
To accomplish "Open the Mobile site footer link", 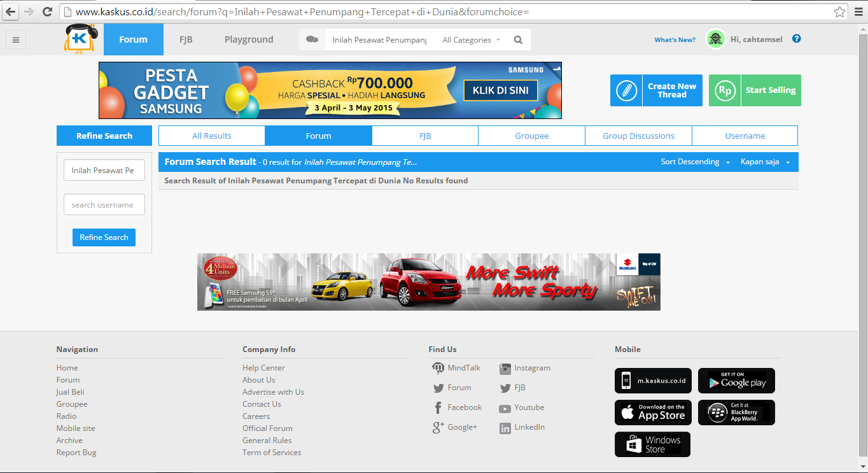I will click(76, 428).
